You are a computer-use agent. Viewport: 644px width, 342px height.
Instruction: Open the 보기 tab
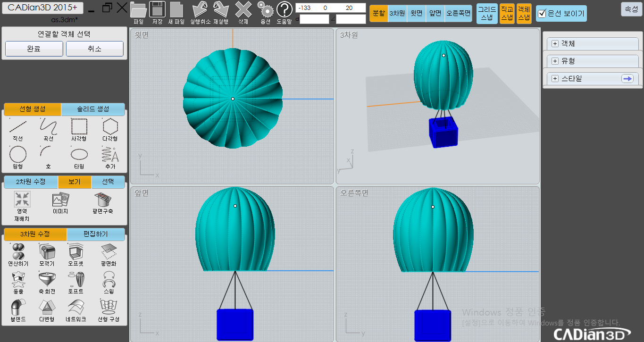click(75, 182)
